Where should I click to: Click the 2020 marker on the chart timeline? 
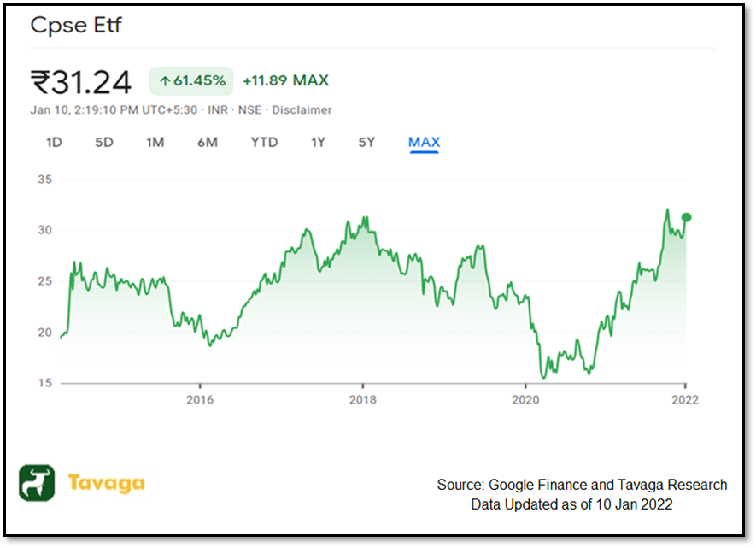pyautogui.click(x=526, y=399)
